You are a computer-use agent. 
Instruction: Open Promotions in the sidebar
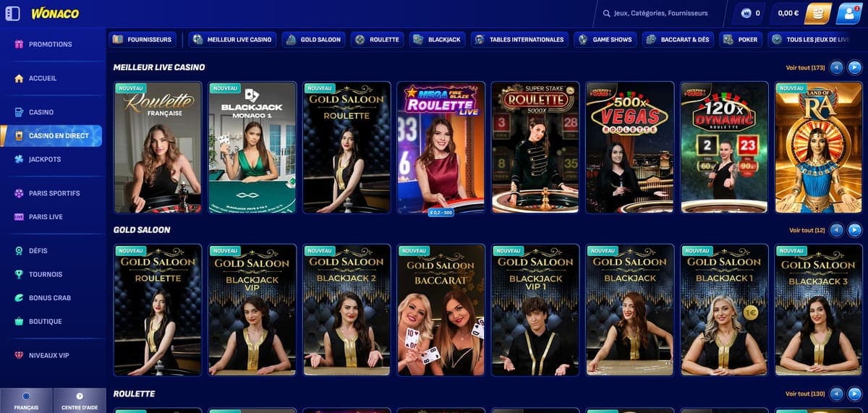click(51, 44)
